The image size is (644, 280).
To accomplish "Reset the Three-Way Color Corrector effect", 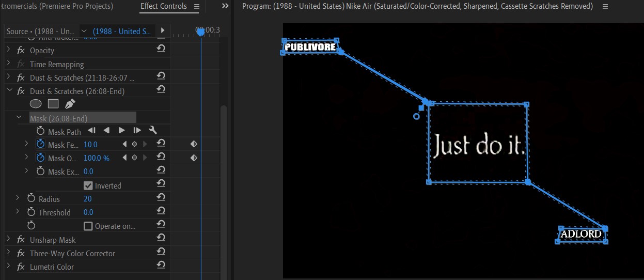I will pos(161,252).
